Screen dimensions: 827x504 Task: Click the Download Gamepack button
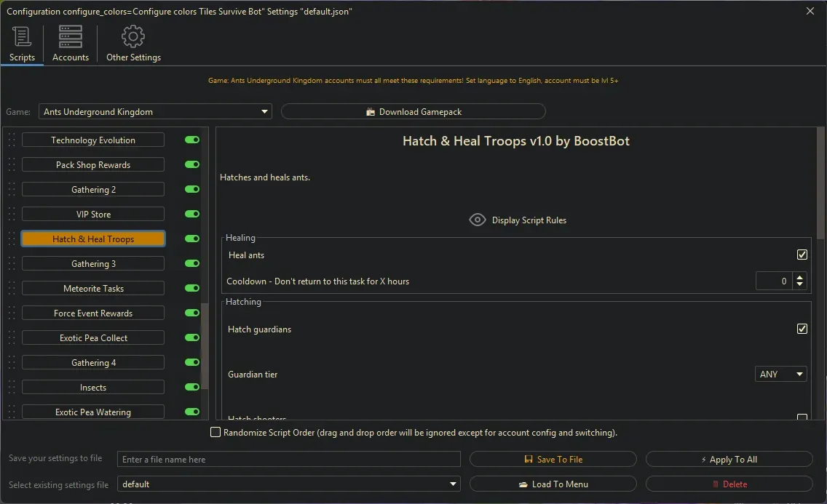(x=413, y=112)
